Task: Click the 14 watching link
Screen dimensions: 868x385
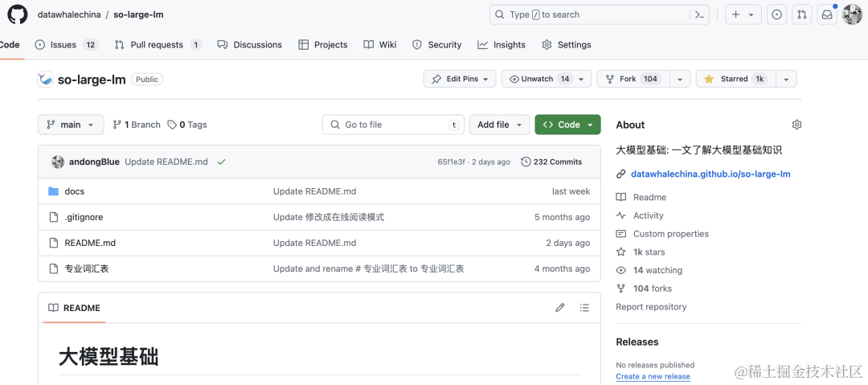Action: pyautogui.click(x=657, y=270)
